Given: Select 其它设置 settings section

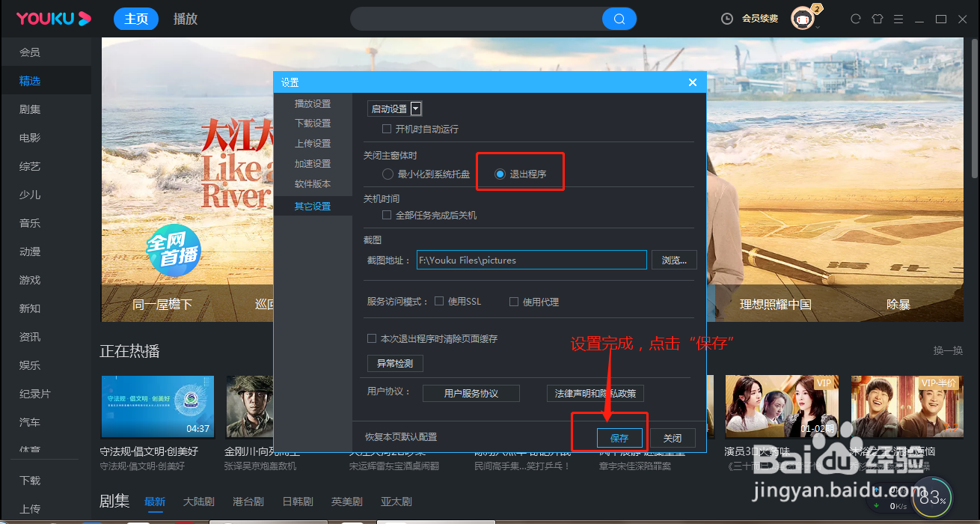Looking at the screenshot, I should point(313,207).
